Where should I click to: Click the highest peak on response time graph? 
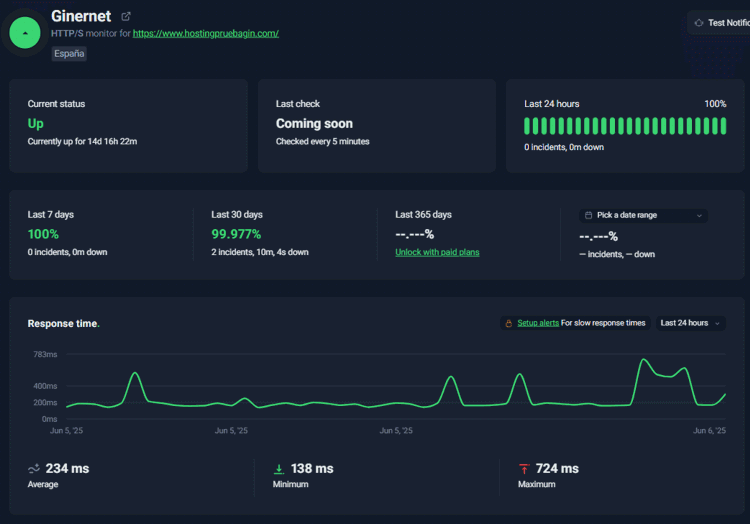(x=644, y=360)
